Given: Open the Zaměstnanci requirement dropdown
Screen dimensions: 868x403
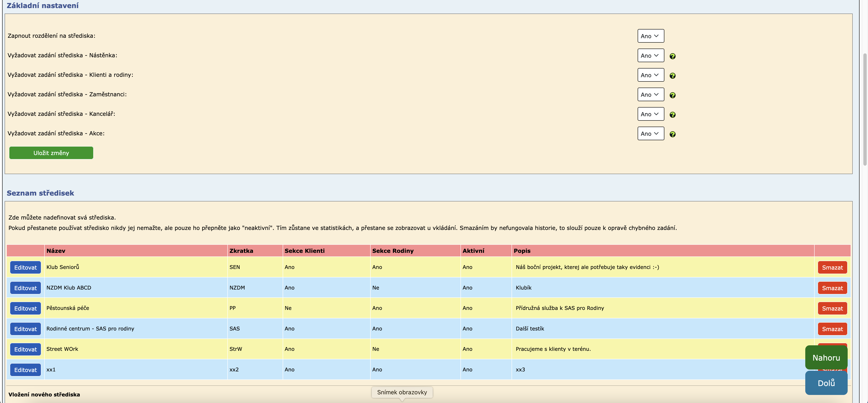Looking at the screenshot, I should tap(650, 95).
